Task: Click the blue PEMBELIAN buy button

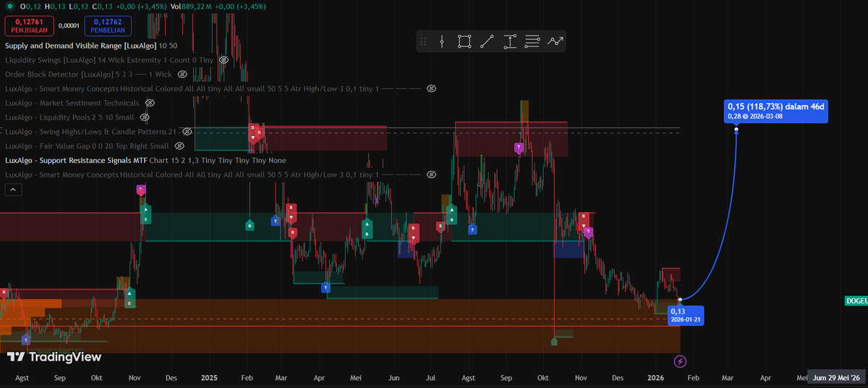Action: pos(106,26)
